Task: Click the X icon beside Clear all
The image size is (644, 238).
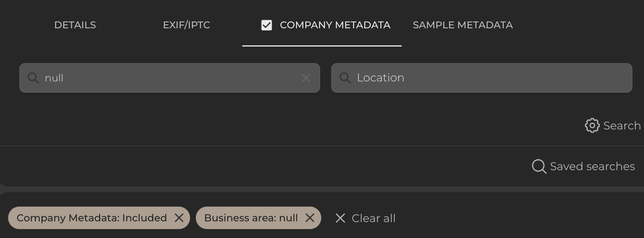Action: click(340, 218)
